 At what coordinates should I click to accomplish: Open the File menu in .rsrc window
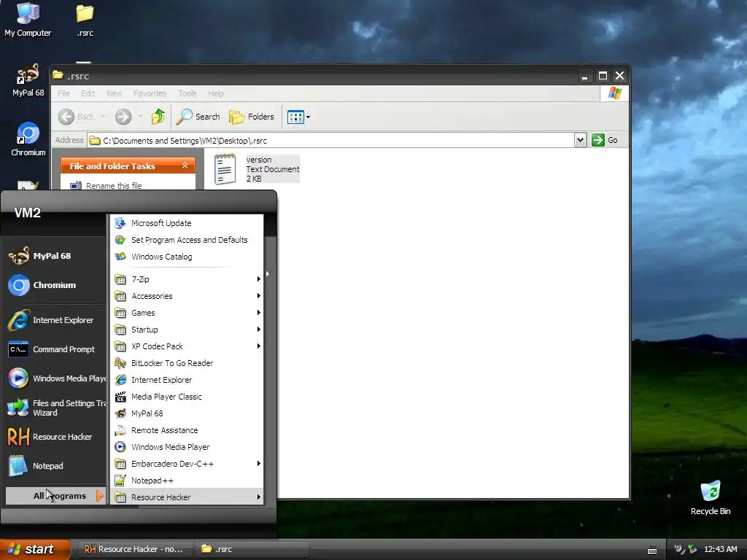63,93
